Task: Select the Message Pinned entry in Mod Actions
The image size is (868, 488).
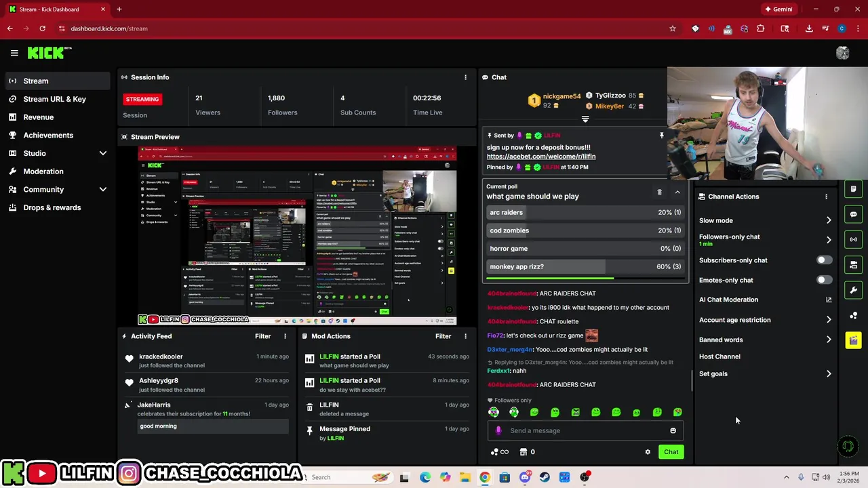Action: pos(386,433)
